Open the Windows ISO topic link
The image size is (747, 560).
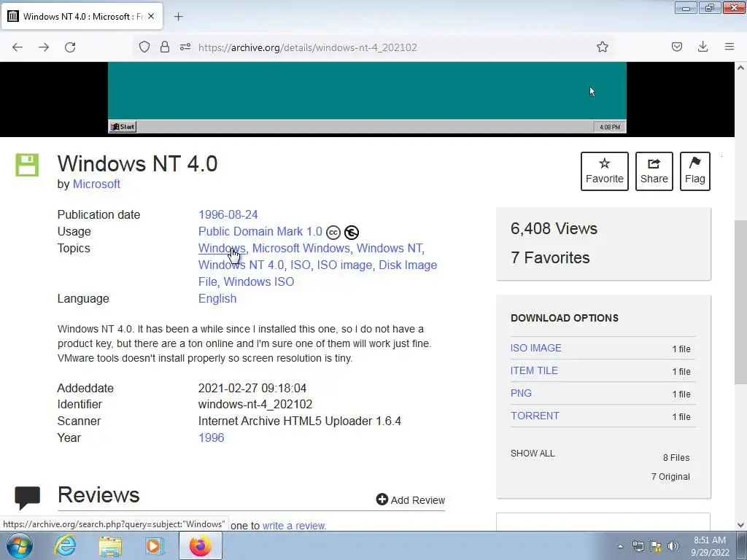(x=259, y=281)
